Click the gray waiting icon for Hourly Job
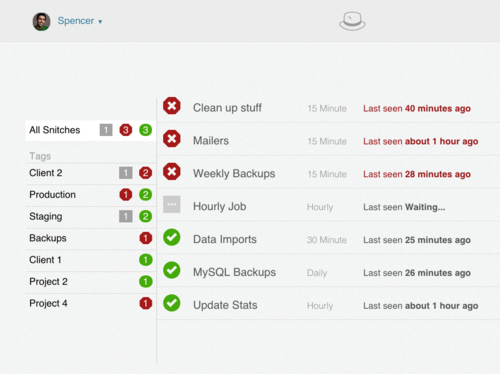Viewport: 500px width, 374px height. pyautogui.click(x=172, y=204)
